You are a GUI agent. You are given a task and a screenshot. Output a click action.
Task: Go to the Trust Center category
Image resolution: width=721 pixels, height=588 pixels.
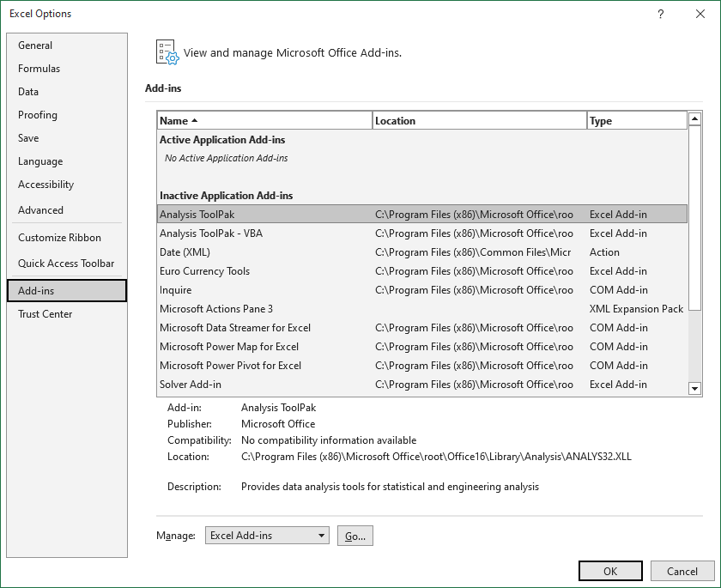(45, 314)
